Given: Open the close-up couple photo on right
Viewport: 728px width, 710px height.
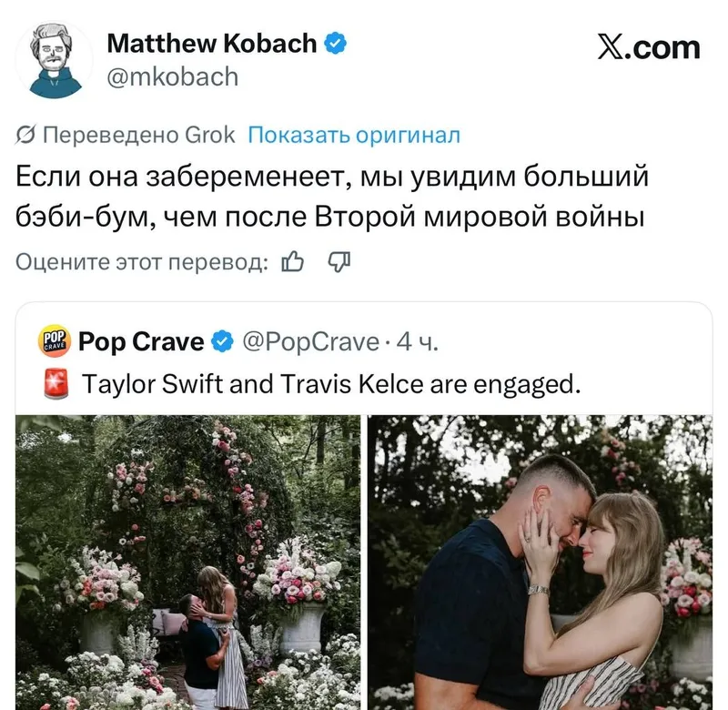Looking at the screenshot, I should pos(540,563).
